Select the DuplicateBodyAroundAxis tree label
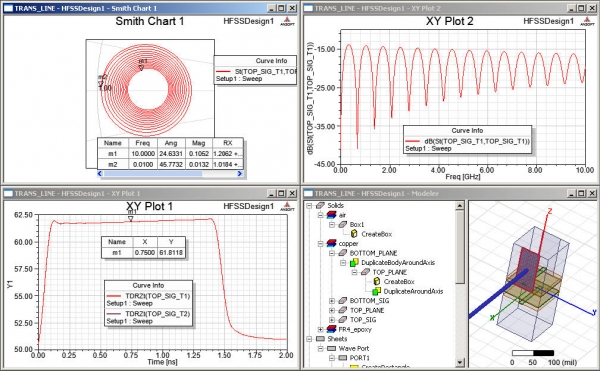 coord(398,263)
